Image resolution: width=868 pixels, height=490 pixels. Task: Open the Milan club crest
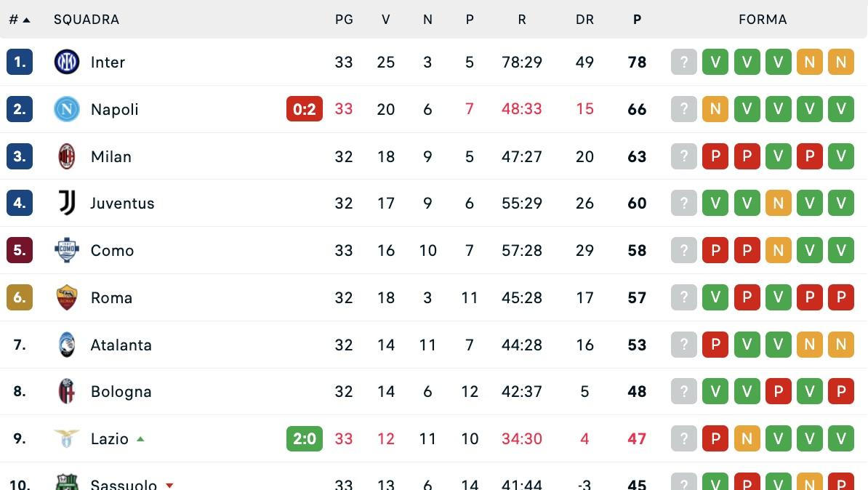pos(66,156)
